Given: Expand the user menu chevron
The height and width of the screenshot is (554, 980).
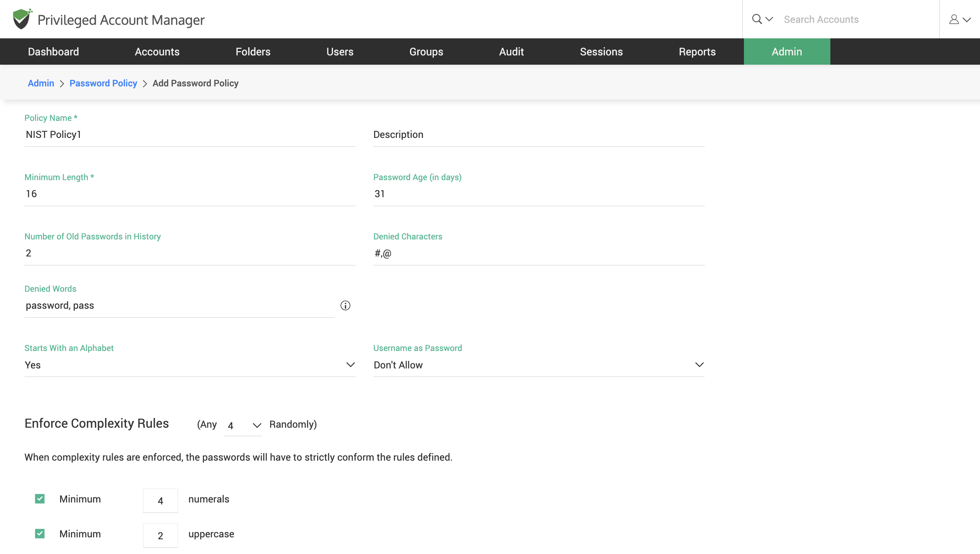Looking at the screenshot, I should point(967,20).
